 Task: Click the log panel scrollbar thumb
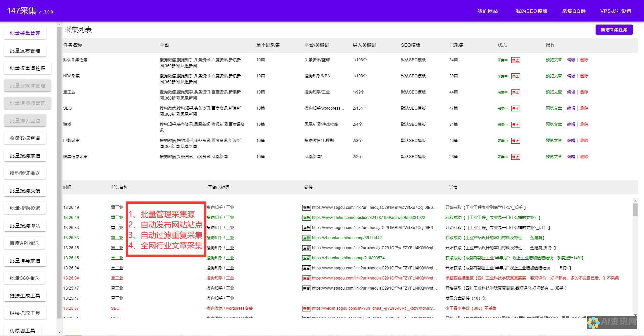point(635,210)
